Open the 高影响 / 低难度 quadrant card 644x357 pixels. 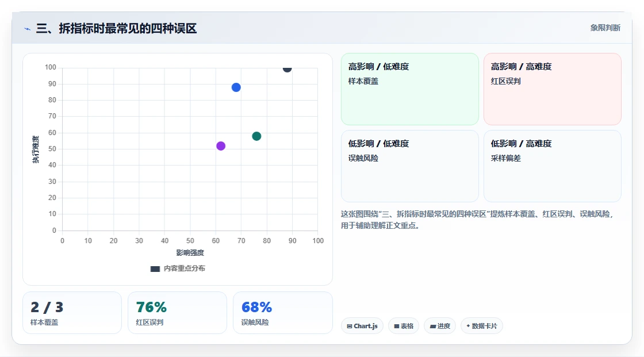(x=410, y=89)
